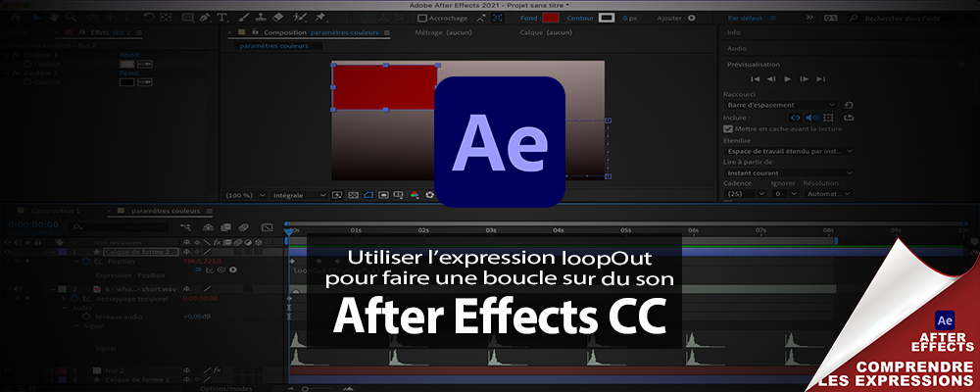Open the Intégrale resolution dropdown
980x392 pixels.
[299, 196]
